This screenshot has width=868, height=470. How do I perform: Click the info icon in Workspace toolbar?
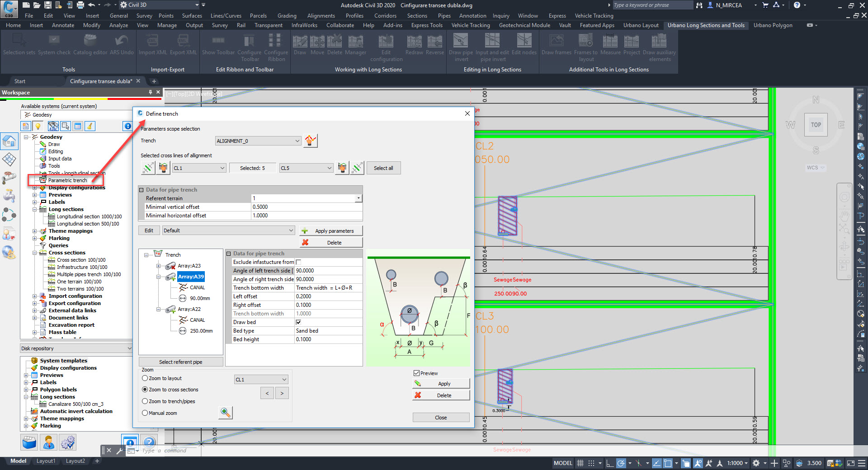128,126
